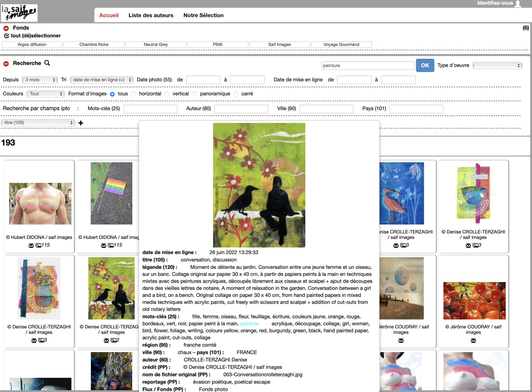This screenshot has width=532, height=392.
Task: Open the chimpanzee building thumbnail
Action: click(x=111, y=371)
